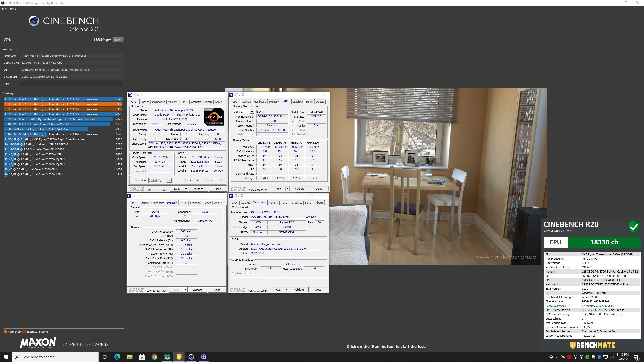The image size is (644, 362).
Task: Switch to CPU-Z purple chip taskbar icon
Action: click(x=204, y=357)
